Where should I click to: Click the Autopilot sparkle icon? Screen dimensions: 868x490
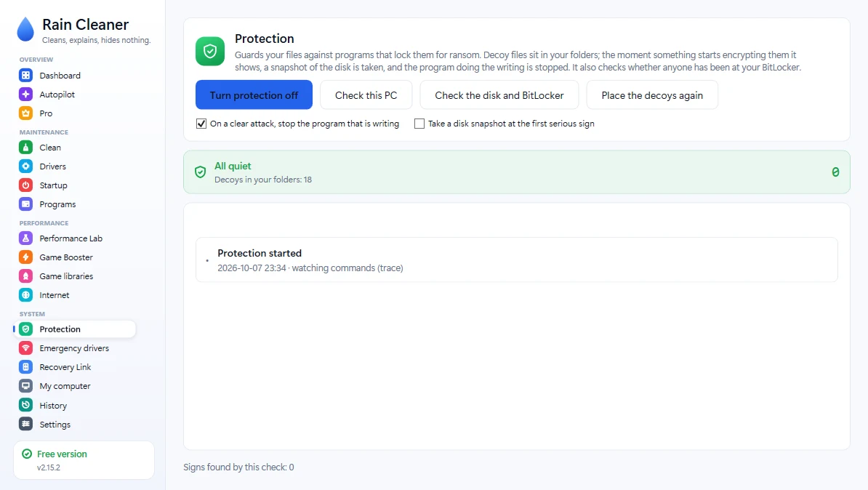26,94
